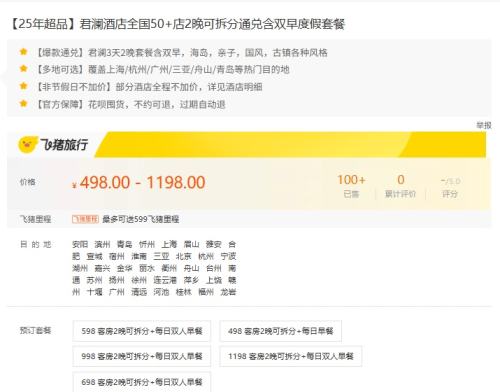Click destination 安阳
This screenshot has width=500, height=392.
pos(80,244)
